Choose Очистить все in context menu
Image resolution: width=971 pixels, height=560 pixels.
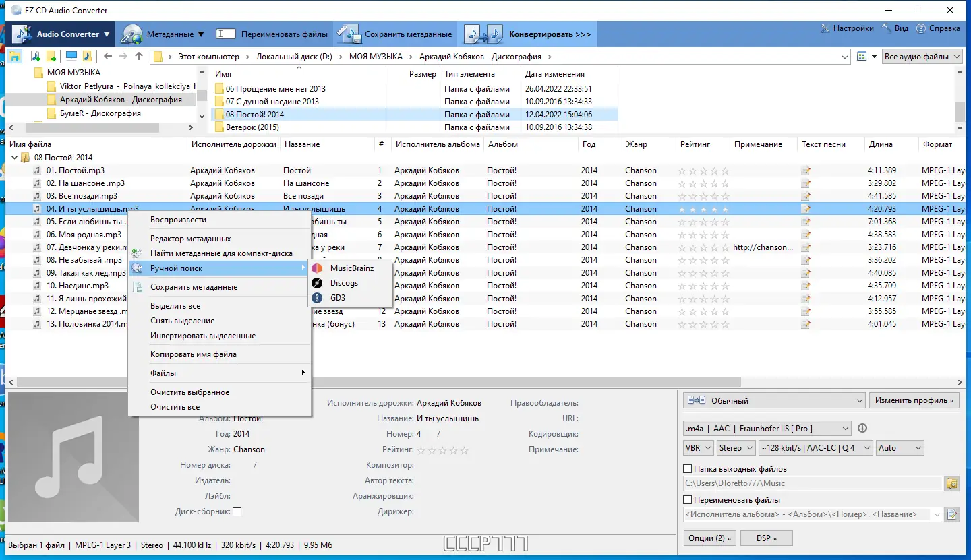175,407
